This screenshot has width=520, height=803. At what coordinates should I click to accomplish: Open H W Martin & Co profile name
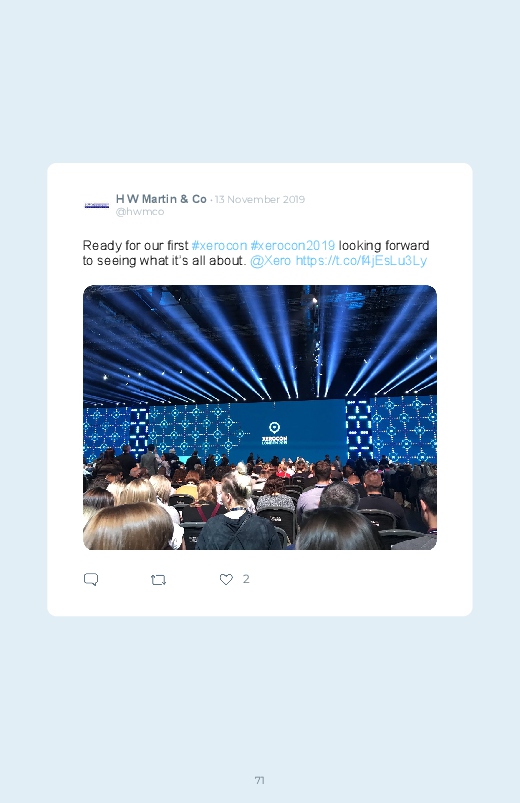pyautogui.click(x=161, y=199)
